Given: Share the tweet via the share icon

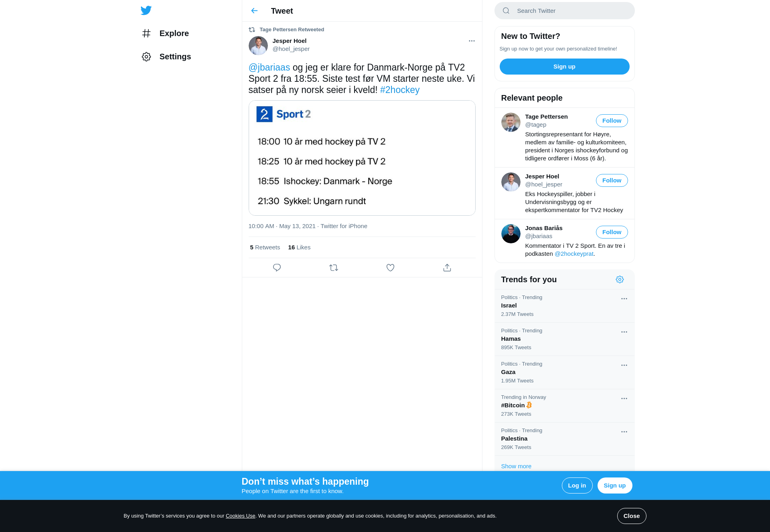Looking at the screenshot, I should point(447,267).
